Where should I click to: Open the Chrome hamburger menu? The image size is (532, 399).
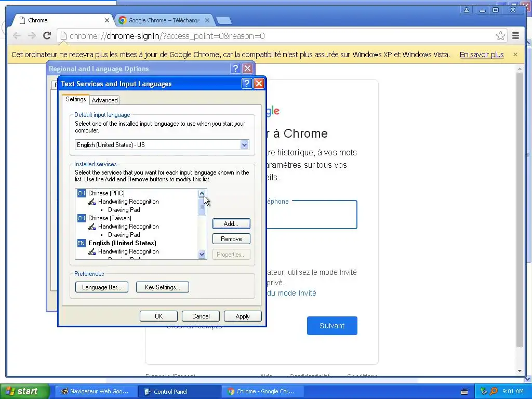pos(516,36)
